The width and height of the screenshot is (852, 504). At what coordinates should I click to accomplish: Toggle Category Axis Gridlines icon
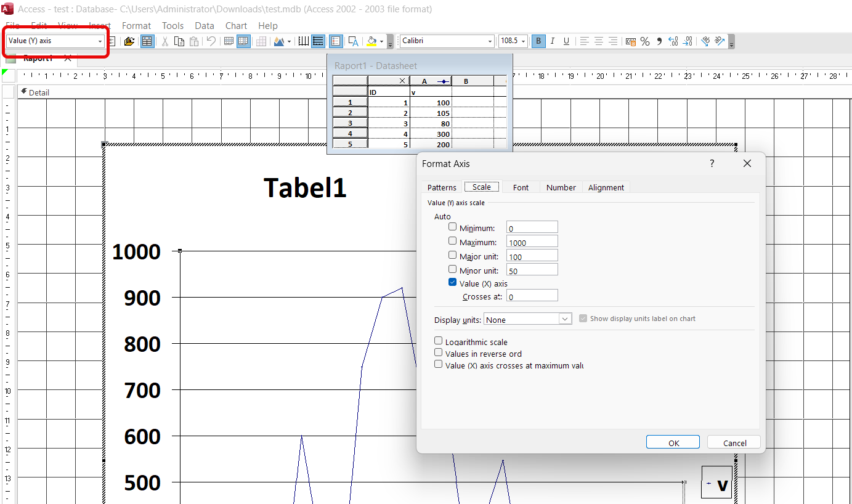[x=304, y=41]
